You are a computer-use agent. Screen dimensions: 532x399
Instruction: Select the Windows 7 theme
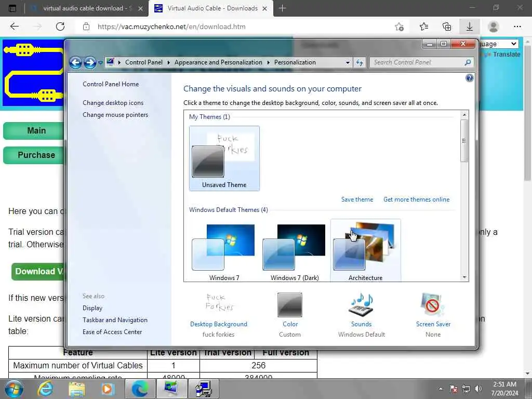click(x=224, y=250)
